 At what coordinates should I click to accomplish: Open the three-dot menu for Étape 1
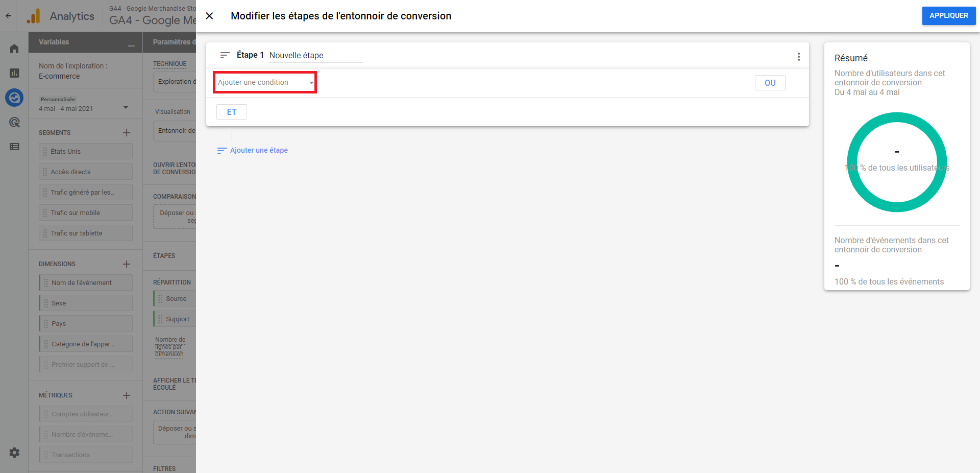[798, 57]
